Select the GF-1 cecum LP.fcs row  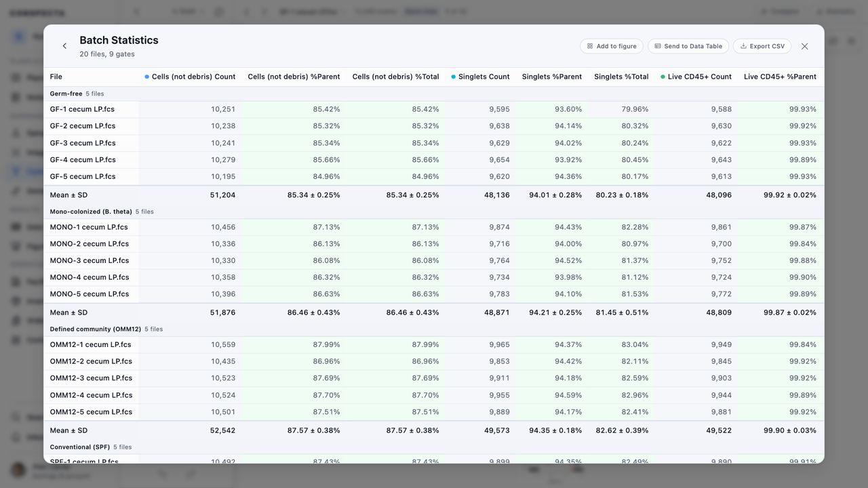pos(434,109)
